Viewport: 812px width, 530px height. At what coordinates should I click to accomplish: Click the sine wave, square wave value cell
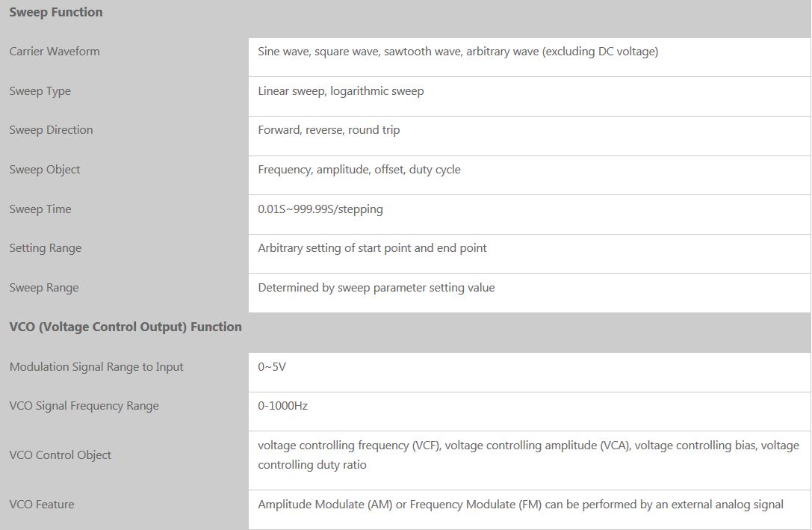[458, 52]
